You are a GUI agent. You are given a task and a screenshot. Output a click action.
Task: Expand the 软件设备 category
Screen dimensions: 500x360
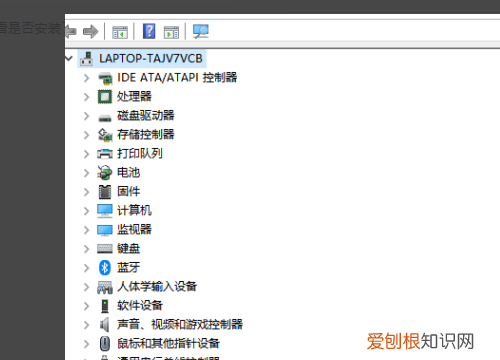pos(87,306)
